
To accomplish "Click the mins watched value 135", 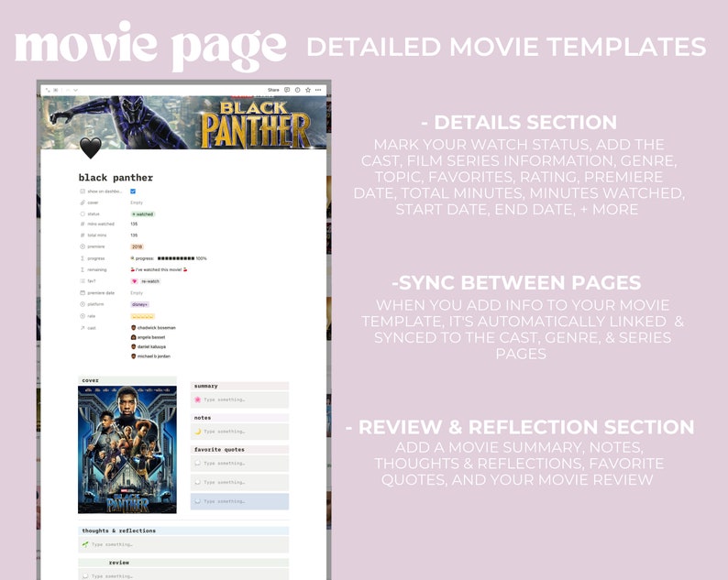I will tap(134, 224).
